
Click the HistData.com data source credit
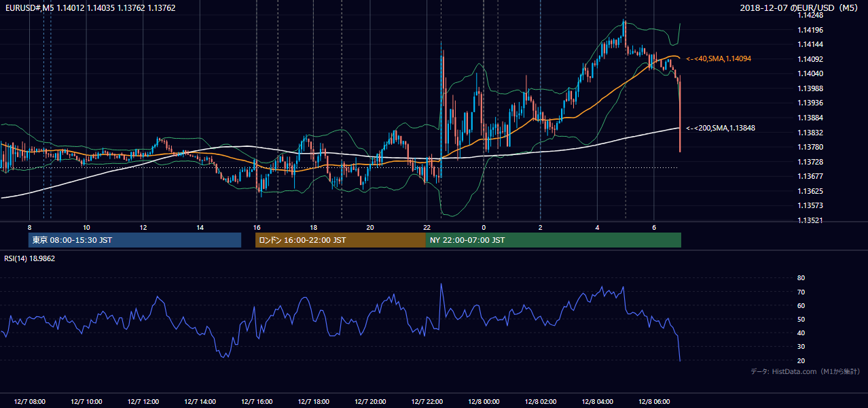point(805,371)
